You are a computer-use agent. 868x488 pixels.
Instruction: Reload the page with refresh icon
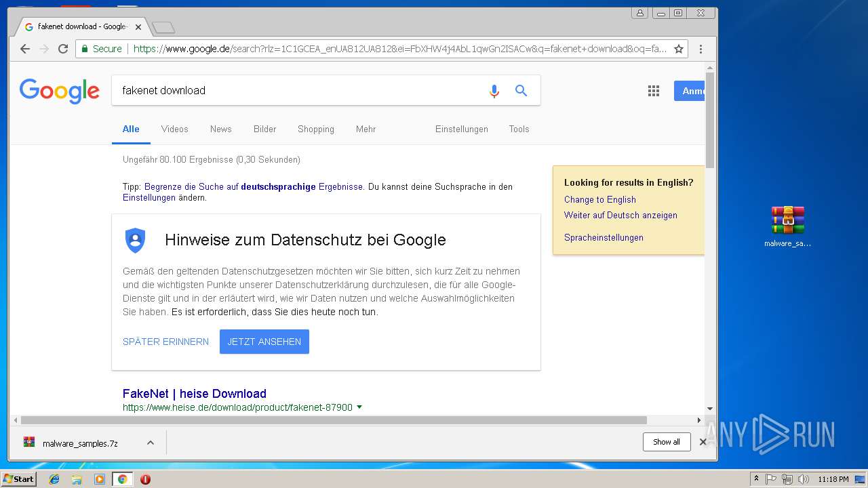click(63, 49)
